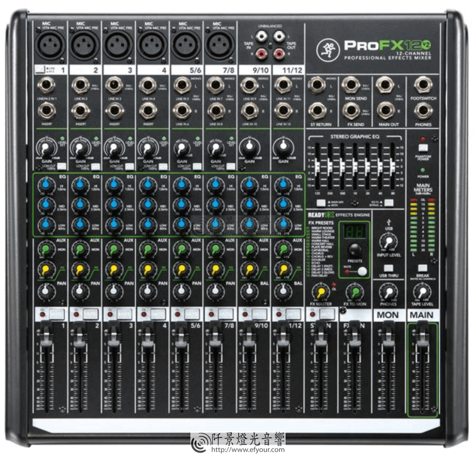
Task: Click the USB symbol above Input Level
Action: (389, 222)
